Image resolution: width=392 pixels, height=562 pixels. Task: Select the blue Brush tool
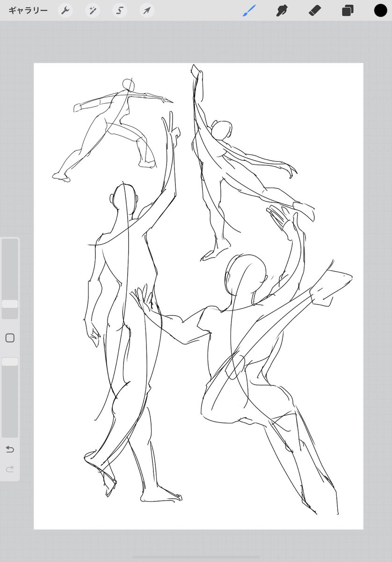pyautogui.click(x=249, y=10)
